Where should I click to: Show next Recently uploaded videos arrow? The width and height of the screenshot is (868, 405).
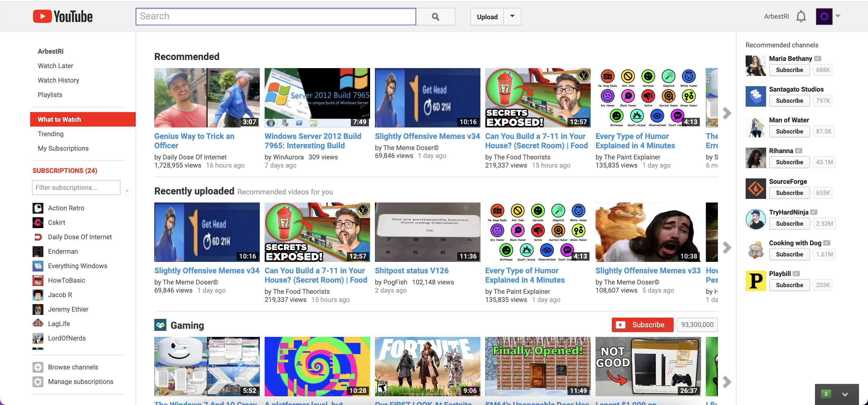pyautogui.click(x=727, y=248)
